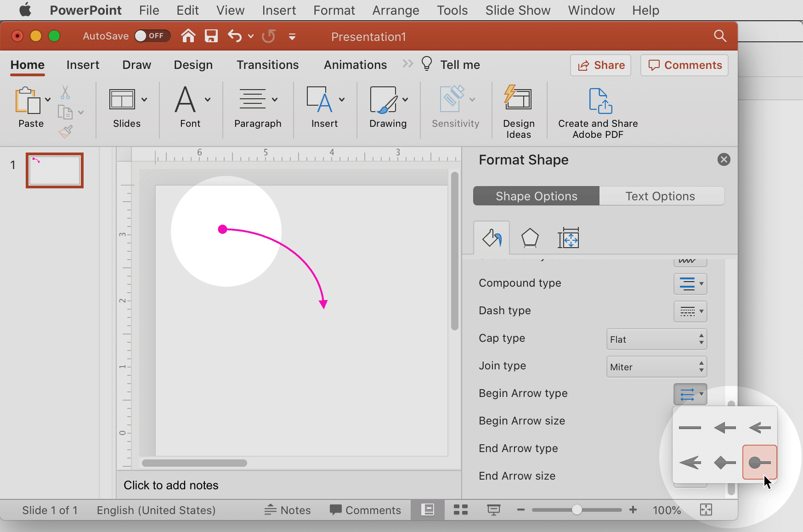Open the Drawing dropdown arrow
The image size is (803, 532).
click(405, 99)
